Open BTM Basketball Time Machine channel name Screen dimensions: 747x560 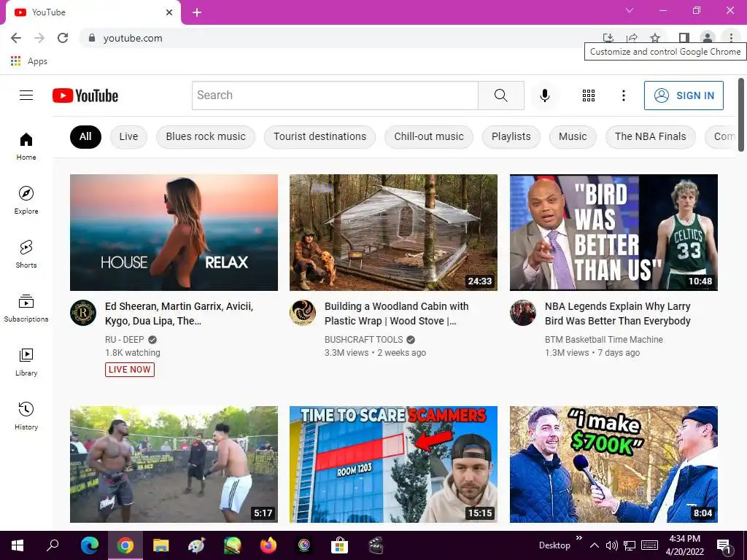[x=603, y=340]
